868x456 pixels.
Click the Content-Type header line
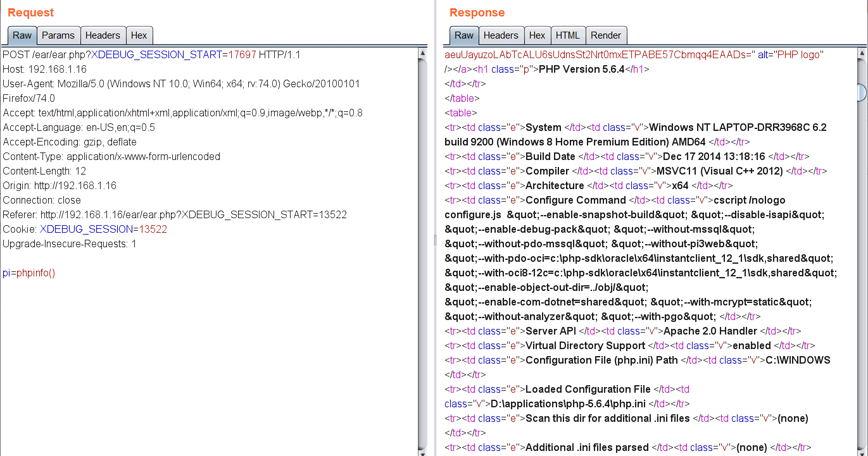click(x=111, y=156)
